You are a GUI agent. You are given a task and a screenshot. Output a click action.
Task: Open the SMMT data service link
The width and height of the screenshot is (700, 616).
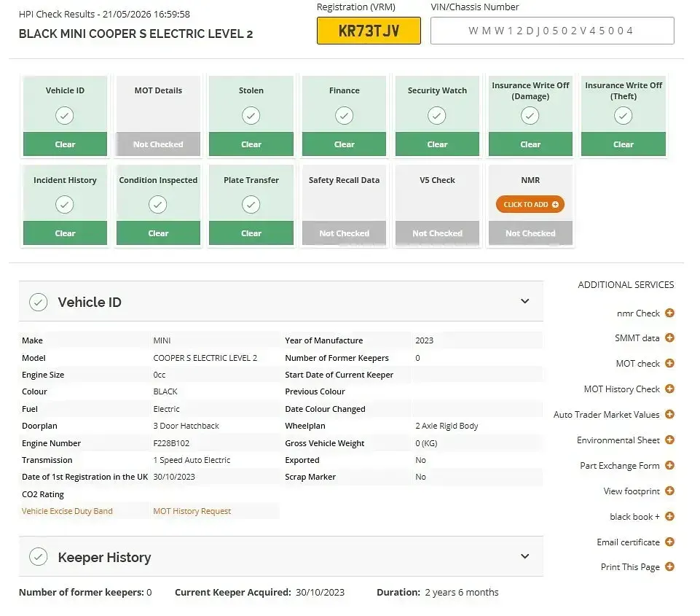tap(637, 338)
